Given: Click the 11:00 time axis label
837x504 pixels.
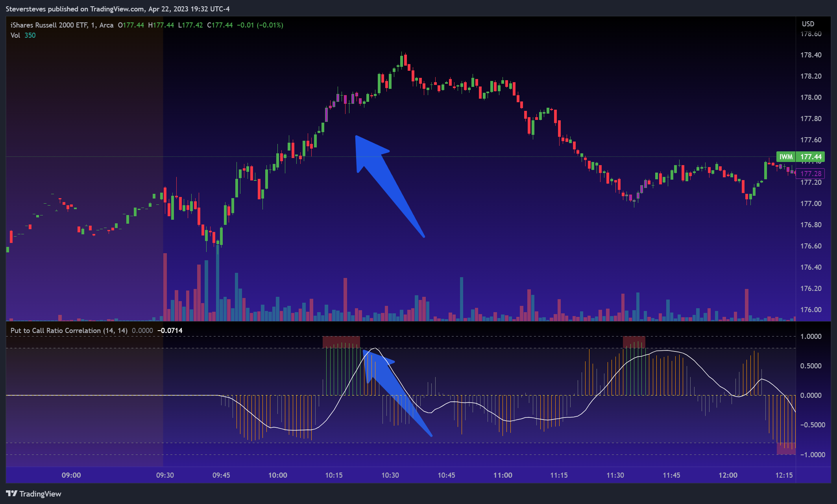Looking at the screenshot, I should click(503, 475).
